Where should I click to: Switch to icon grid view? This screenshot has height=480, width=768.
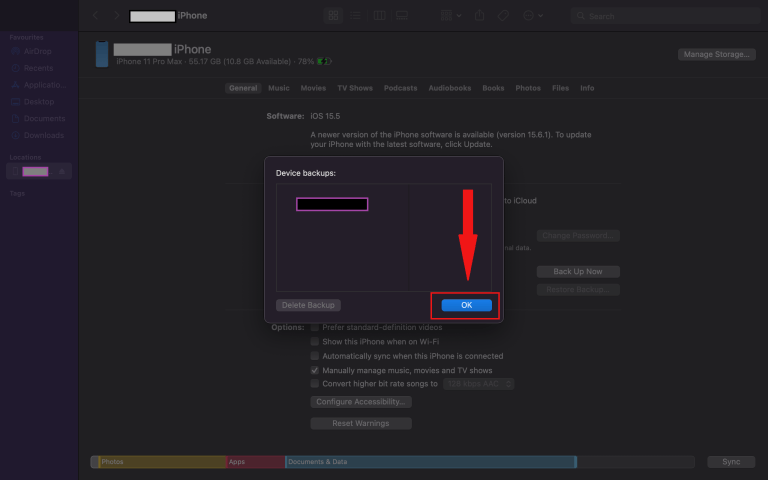click(333, 16)
